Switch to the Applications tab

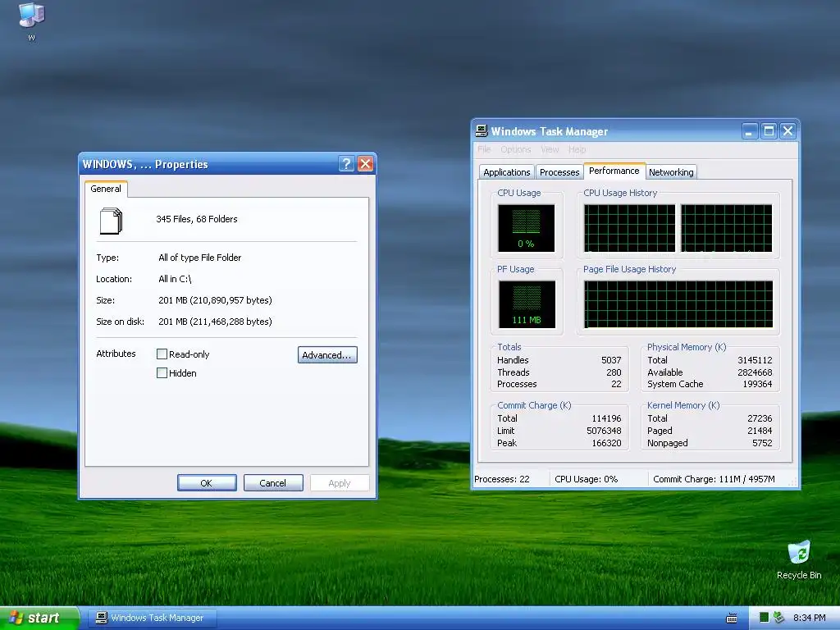(507, 172)
